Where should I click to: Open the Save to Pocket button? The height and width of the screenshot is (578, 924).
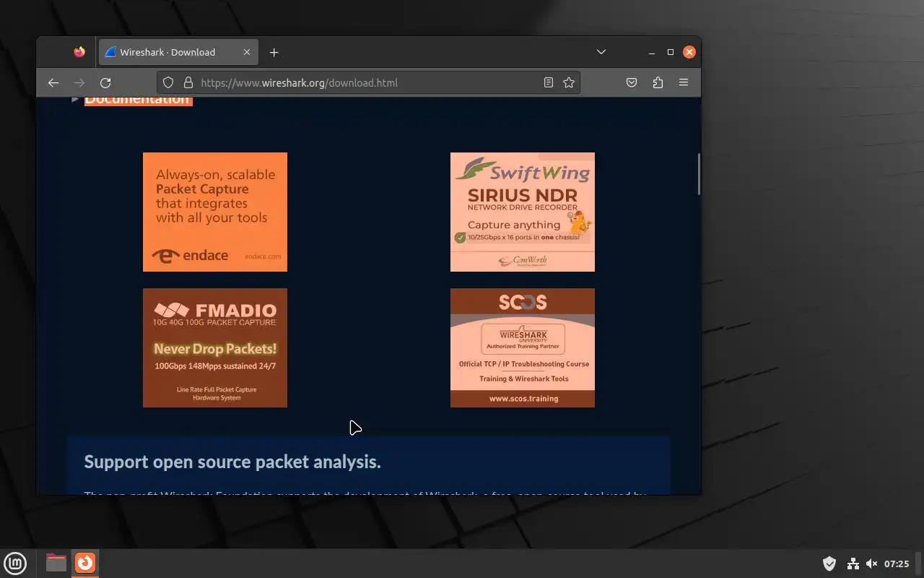click(632, 82)
